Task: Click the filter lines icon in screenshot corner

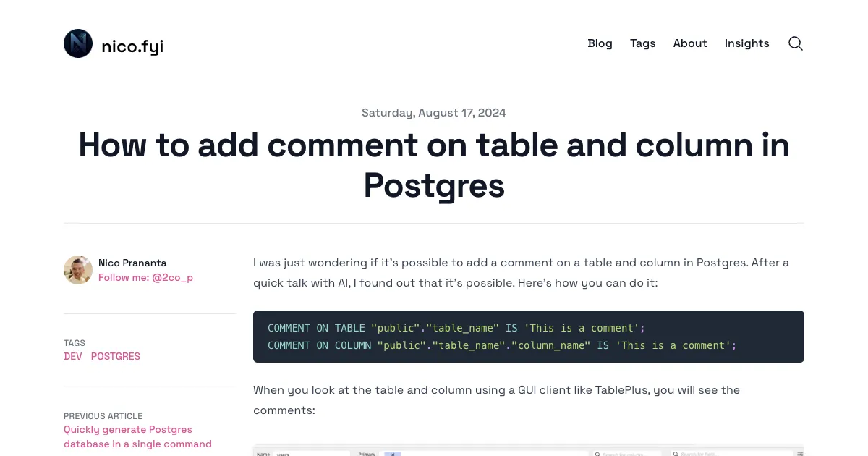Action: click(799, 453)
